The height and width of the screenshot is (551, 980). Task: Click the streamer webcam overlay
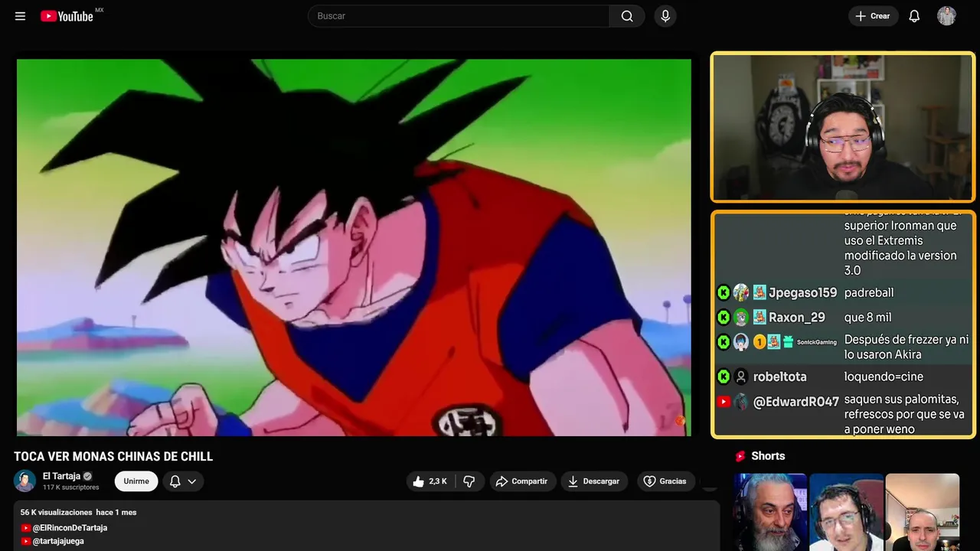click(843, 127)
